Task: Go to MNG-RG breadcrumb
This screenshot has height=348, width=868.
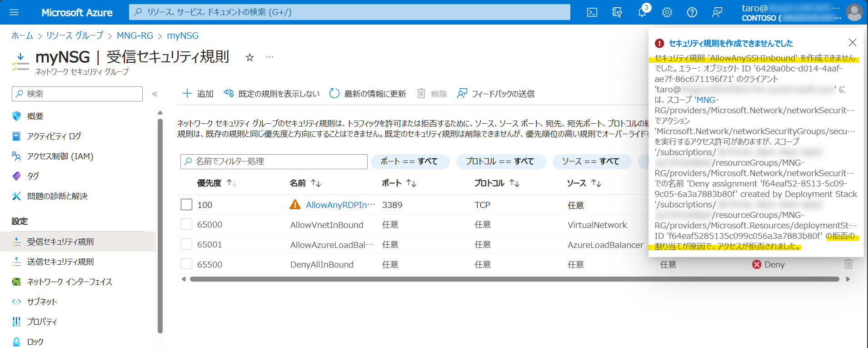Action: (135, 35)
